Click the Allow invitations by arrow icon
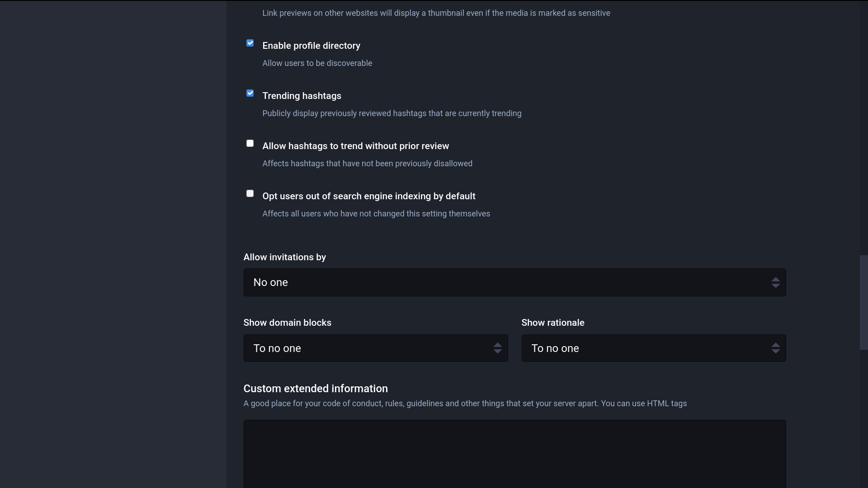The image size is (868, 488). (x=775, y=283)
